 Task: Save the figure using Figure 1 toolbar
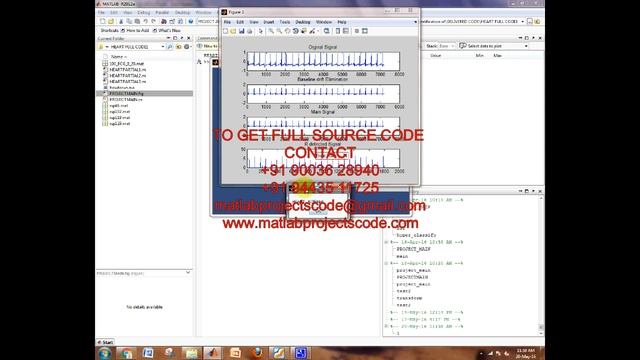(242, 31)
